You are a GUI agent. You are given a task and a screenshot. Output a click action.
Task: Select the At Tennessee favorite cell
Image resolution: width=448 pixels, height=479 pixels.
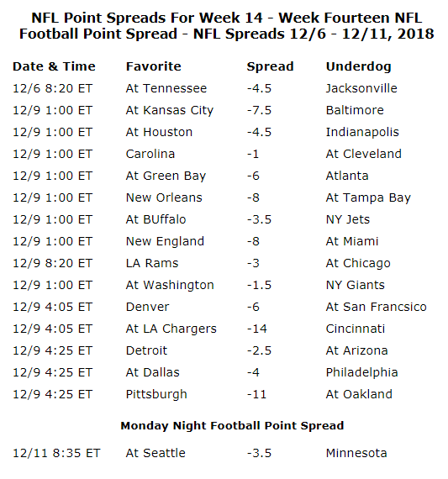[166, 88]
